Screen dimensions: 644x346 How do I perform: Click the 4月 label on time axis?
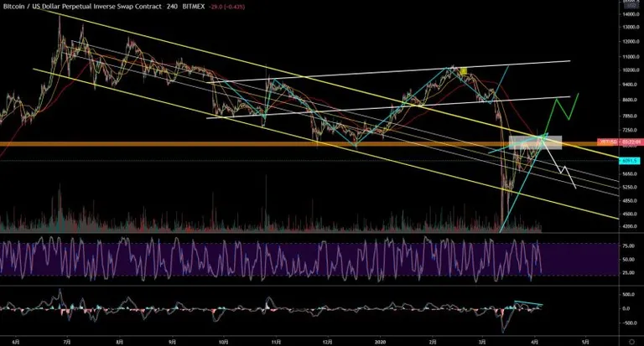click(x=534, y=342)
